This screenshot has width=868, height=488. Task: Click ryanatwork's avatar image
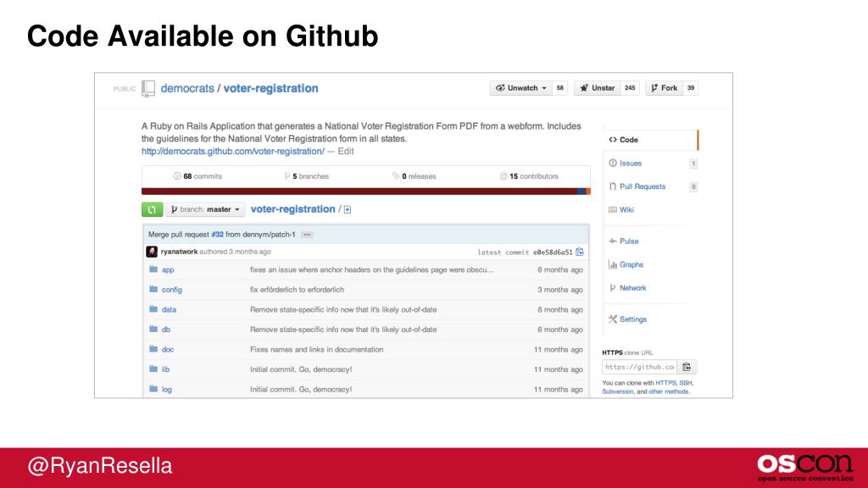[152, 252]
